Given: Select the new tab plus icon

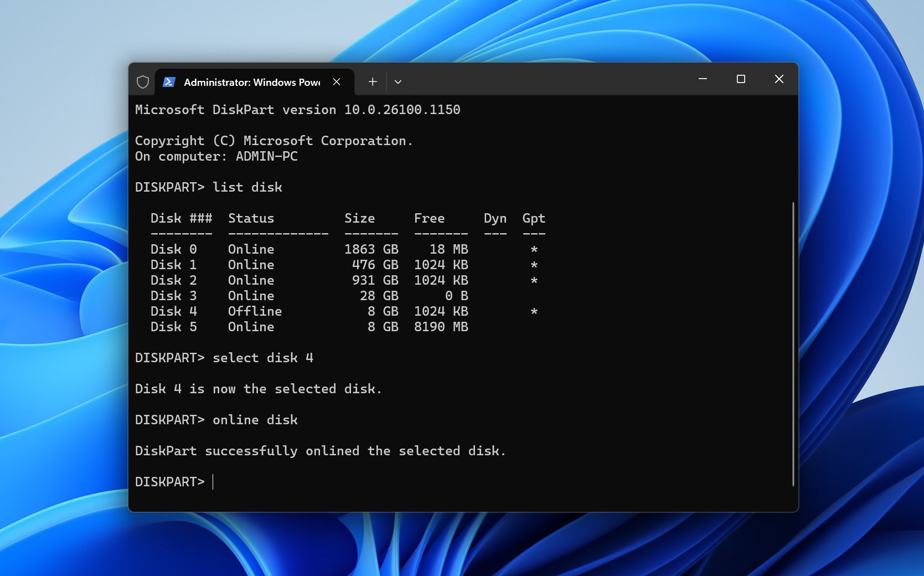Looking at the screenshot, I should coord(372,81).
